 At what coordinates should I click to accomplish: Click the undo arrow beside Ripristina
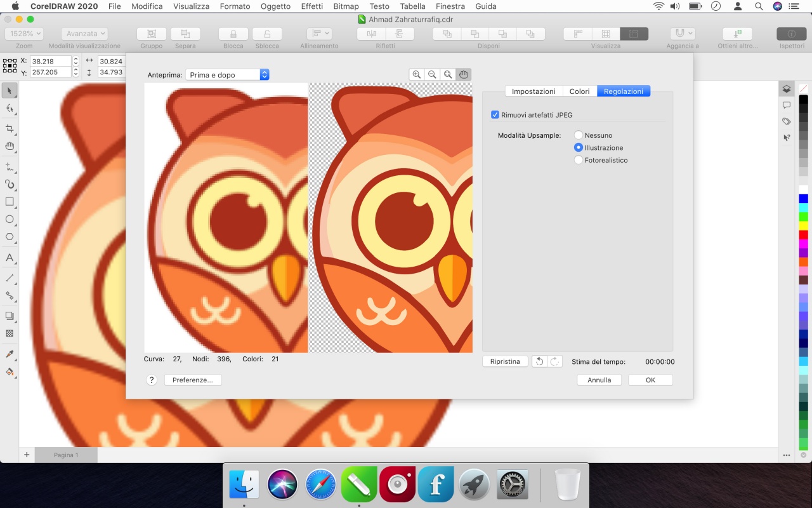[x=539, y=361]
